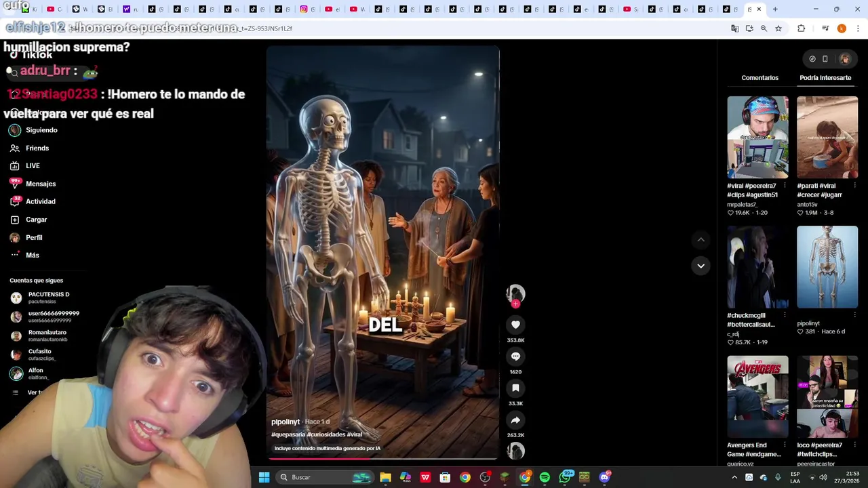The image size is (868, 488).
Task: Switch to the Comentarios tab
Action: tap(759, 78)
